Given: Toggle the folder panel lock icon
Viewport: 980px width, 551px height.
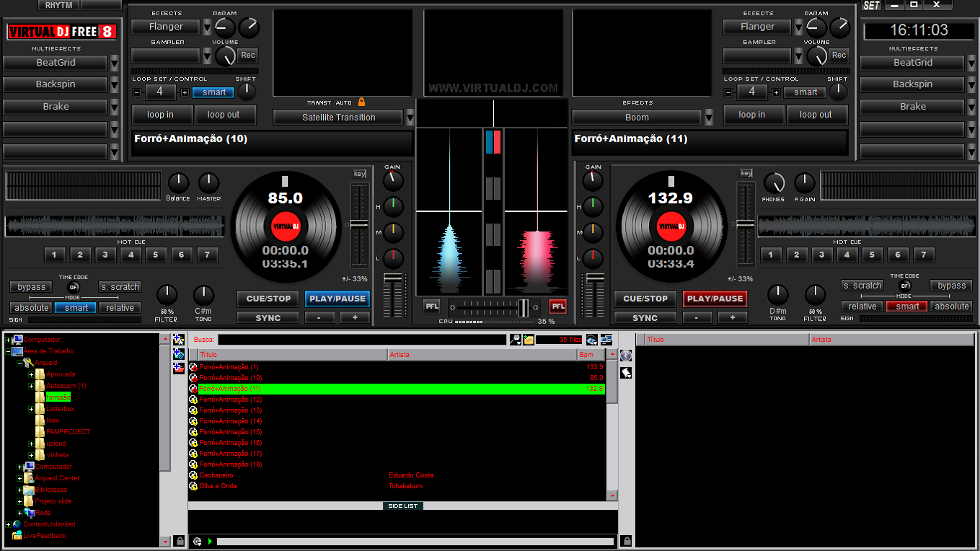Looking at the screenshot, I should click(x=179, y=541).
